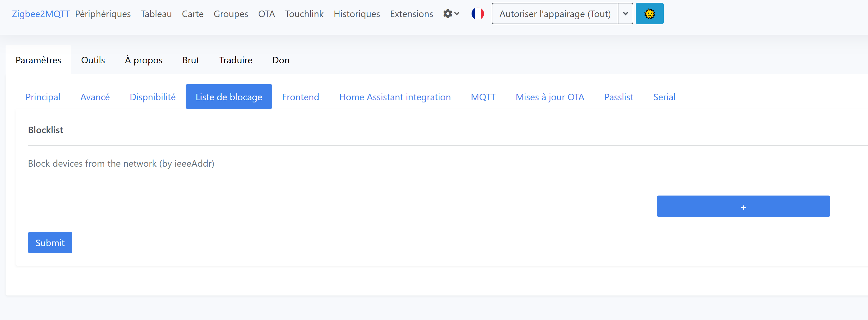Click the Blocklist heading
Image resolution: width=868 pixels, height=320 pixels.
(x=46, y=130)
